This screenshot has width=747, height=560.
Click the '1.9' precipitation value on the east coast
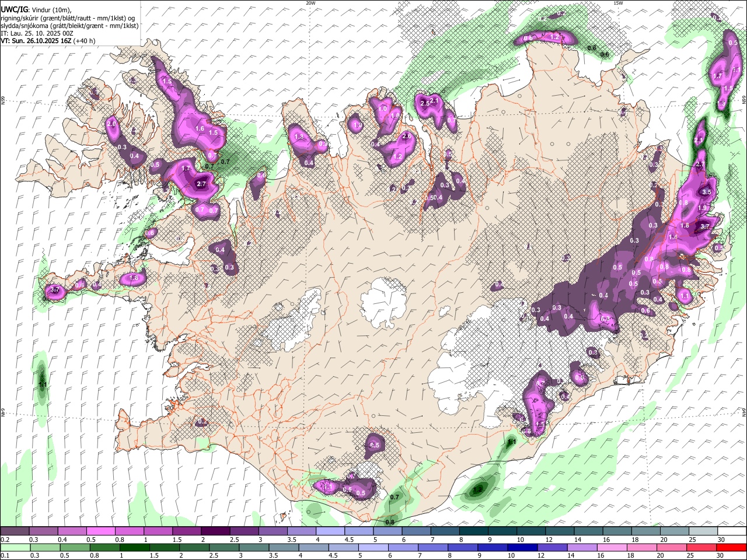click(703, 208)
